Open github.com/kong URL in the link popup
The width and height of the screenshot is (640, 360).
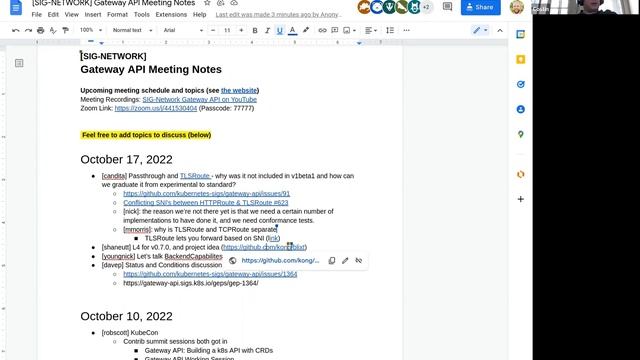(280, 260)
